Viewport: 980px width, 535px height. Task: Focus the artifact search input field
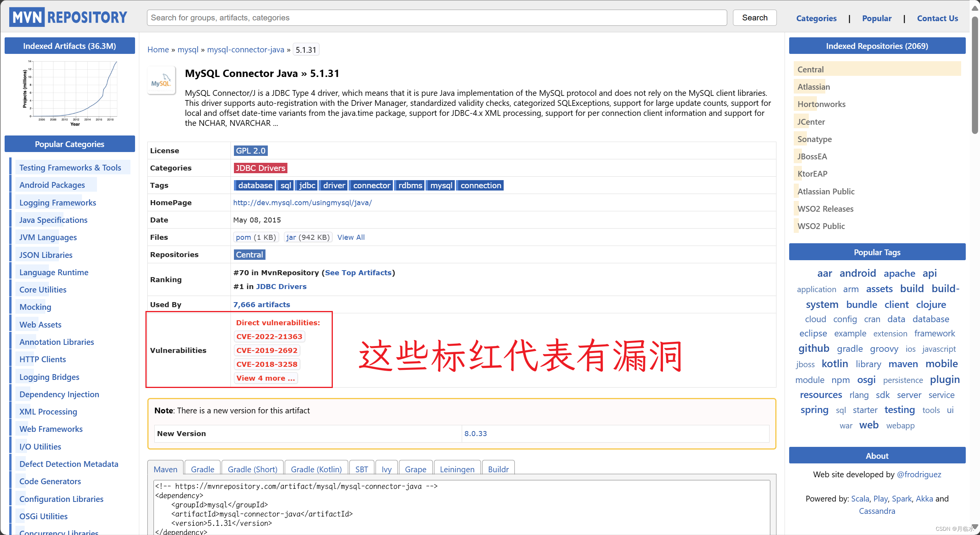pyautogui.click(x=437, y=18)
